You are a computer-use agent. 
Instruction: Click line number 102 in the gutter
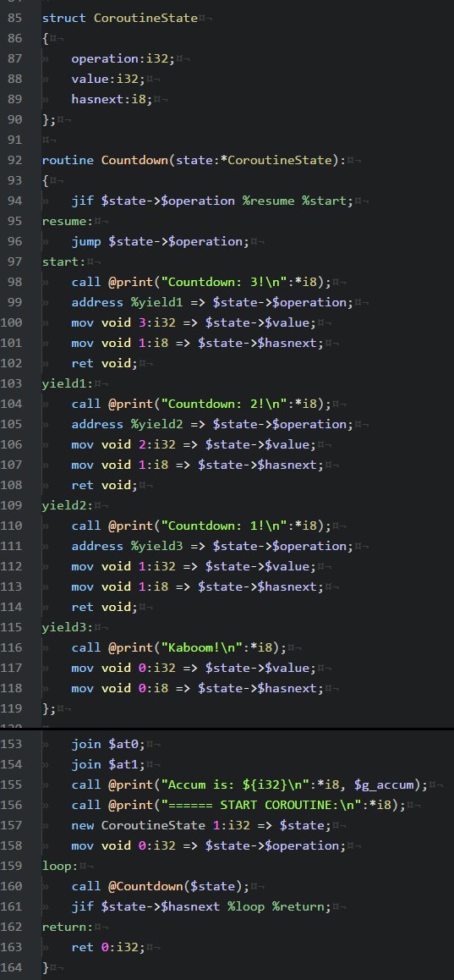[11, 363]
